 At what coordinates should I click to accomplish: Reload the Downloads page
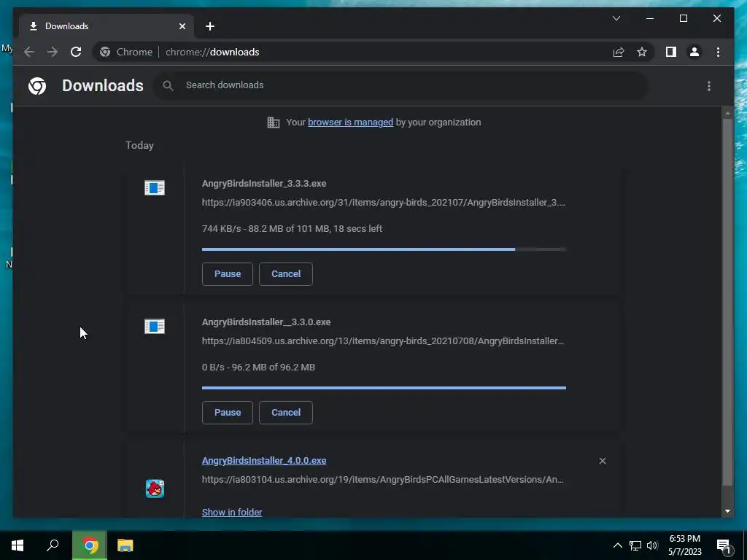[76, 52]
